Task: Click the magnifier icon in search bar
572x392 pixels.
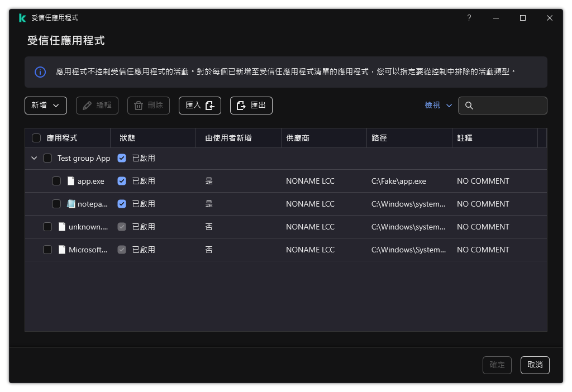Action: pyautogui.click(x=470, y=105)
